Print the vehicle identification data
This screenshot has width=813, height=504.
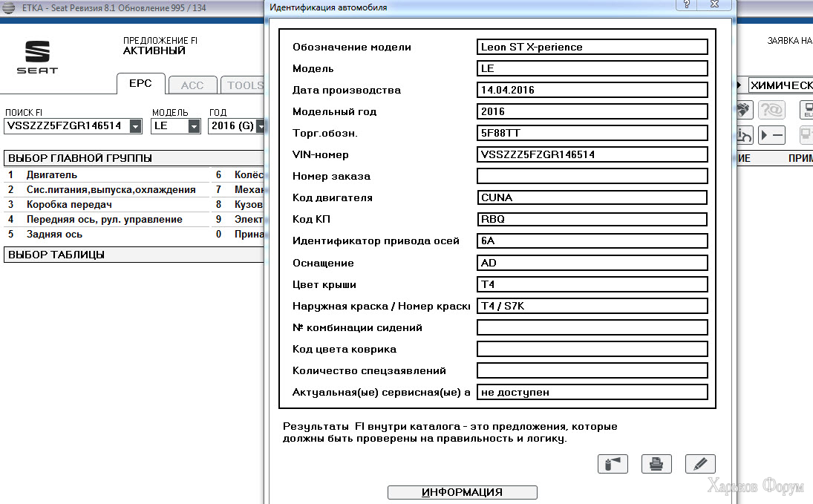656,464
